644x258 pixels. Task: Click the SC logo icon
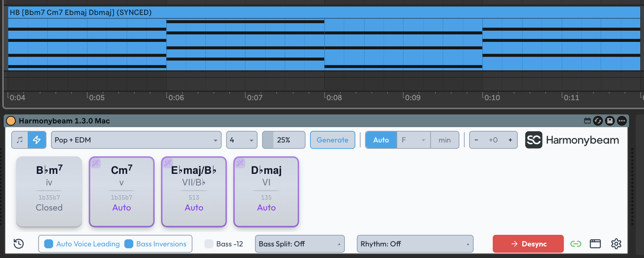pyautogui.click(x=534, y=140)
